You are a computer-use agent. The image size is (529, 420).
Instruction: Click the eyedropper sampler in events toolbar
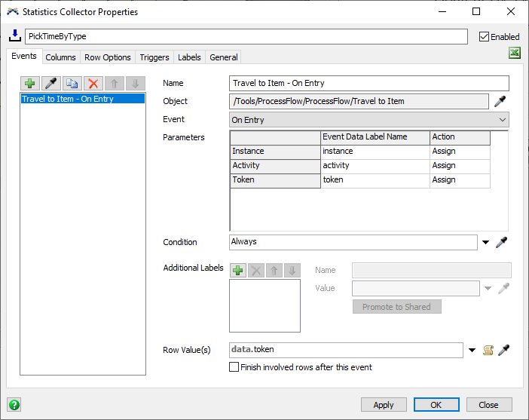coord(51,84)
